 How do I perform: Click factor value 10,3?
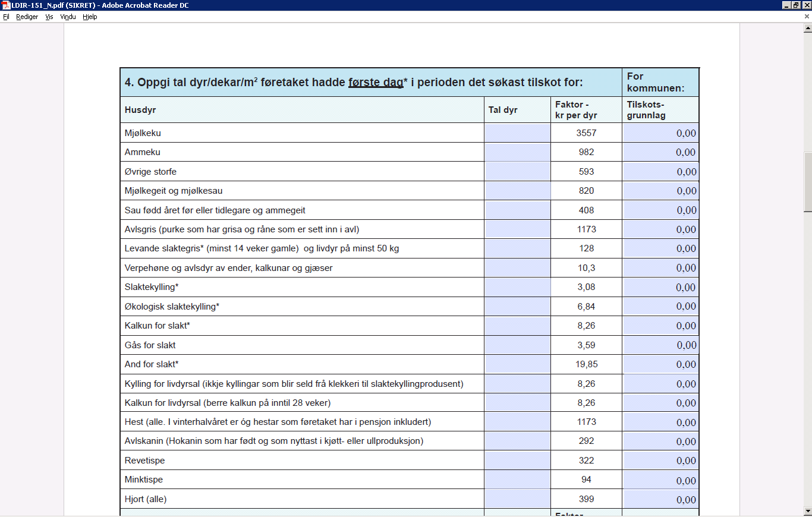[586, 268]
